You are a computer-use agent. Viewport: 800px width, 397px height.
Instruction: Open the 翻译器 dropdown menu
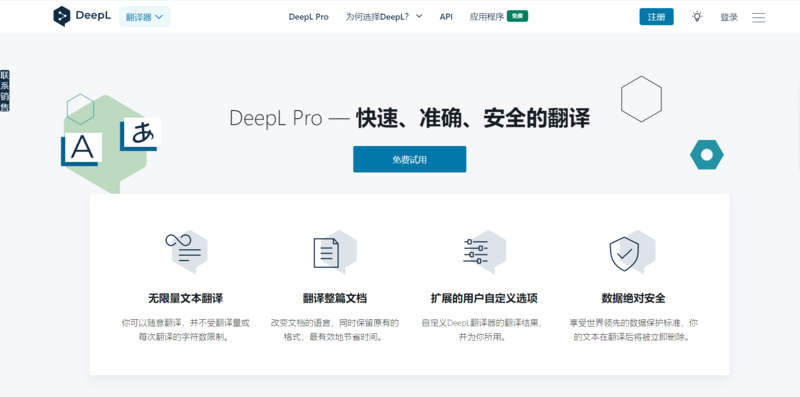click(145, 17)
